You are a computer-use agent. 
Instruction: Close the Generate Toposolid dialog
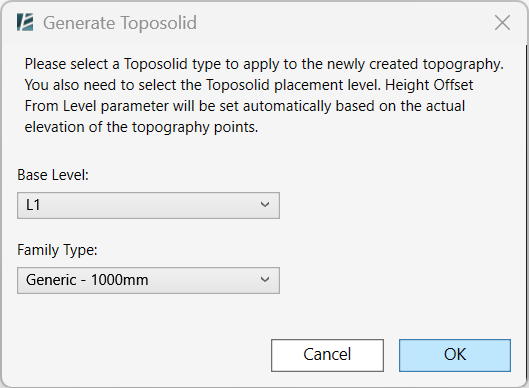[502, 23]
